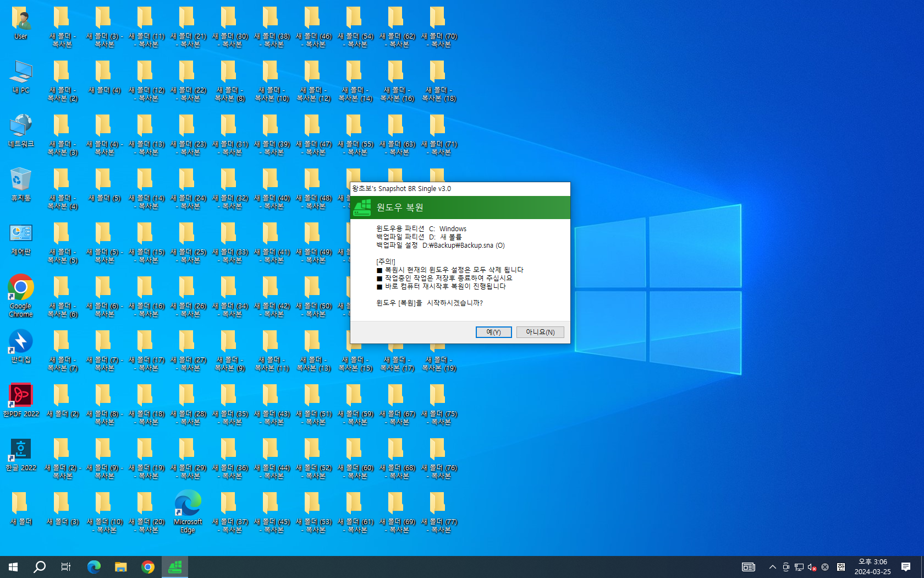924x578 pixels.
Task: Select the 새 폴더 (5) folder
Action: 105,186
